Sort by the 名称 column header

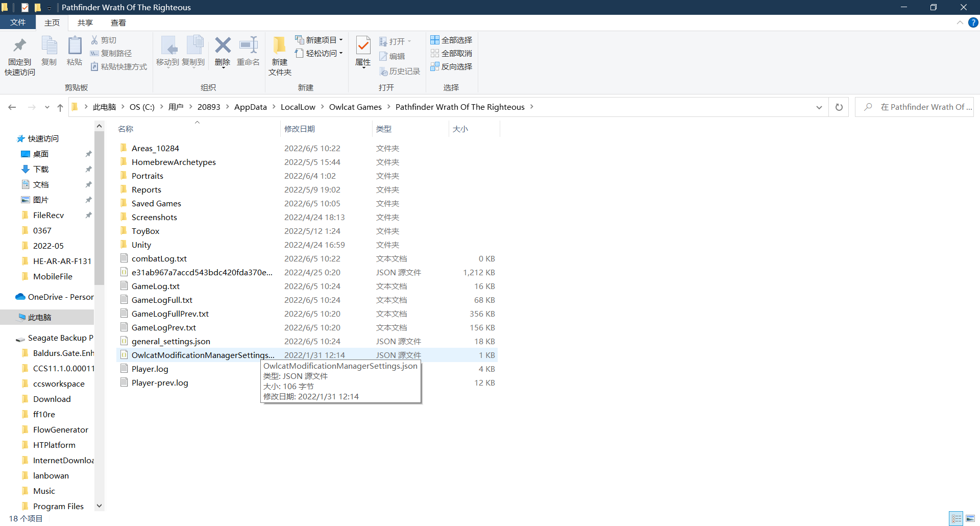(198, 129)
